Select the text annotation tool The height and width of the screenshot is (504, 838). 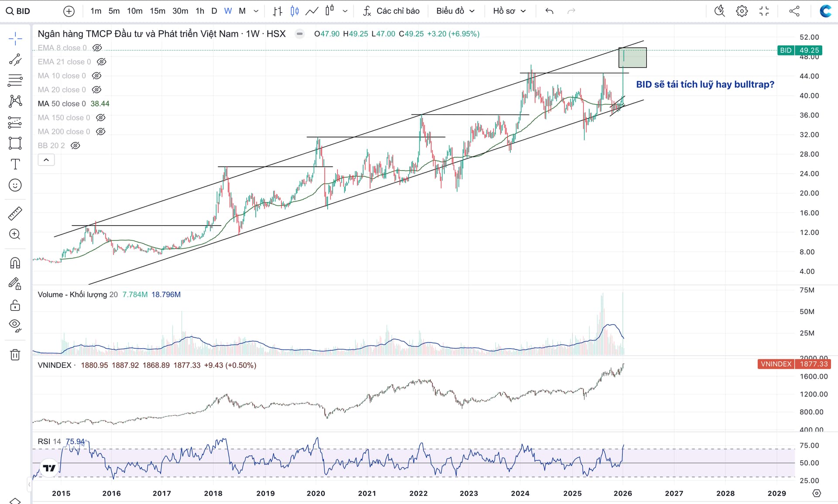coord(15,164)
